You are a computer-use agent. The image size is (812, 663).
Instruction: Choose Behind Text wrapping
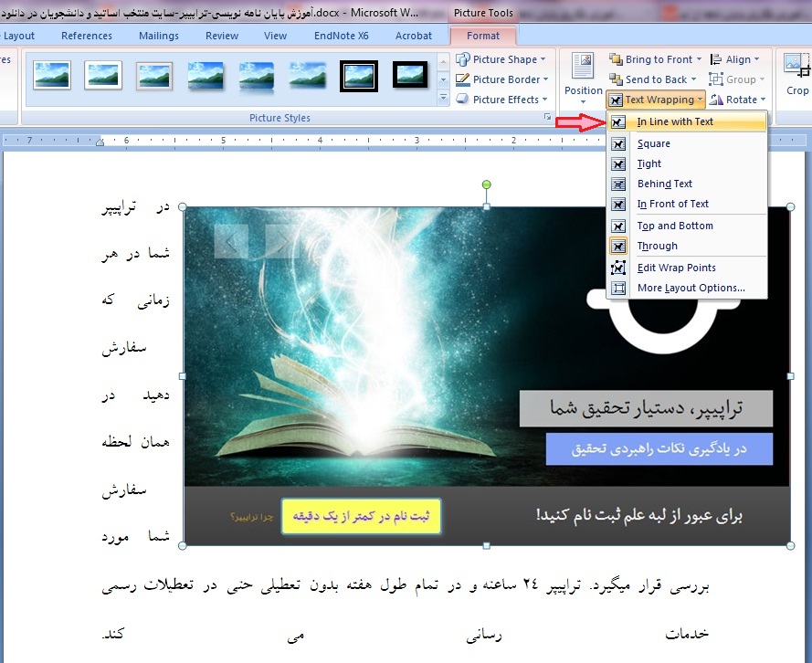point(663,184)
